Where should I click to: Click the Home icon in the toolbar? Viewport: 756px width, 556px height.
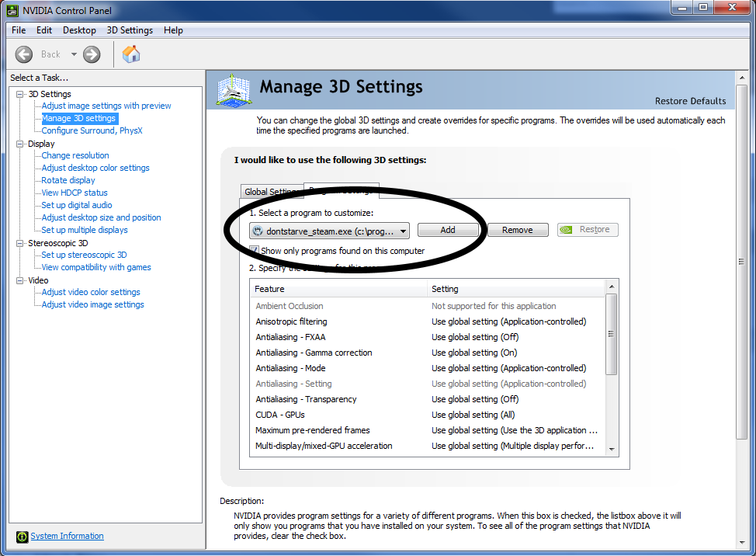(131, 54)
